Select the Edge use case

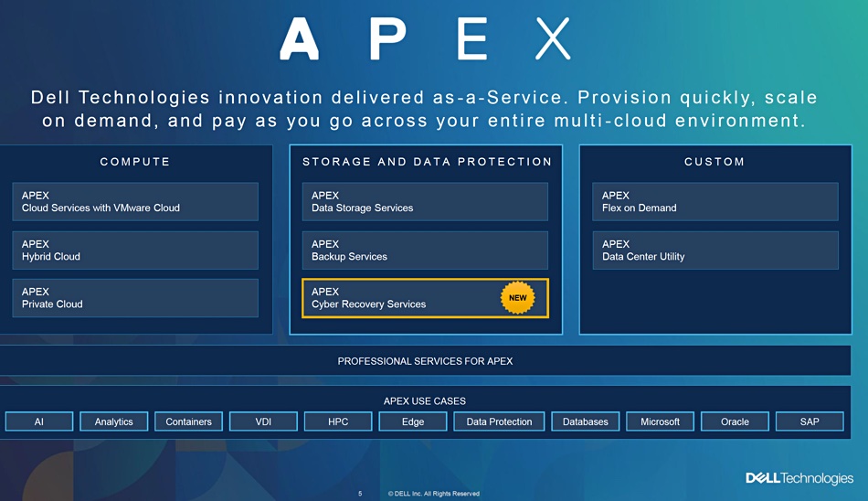412,421
